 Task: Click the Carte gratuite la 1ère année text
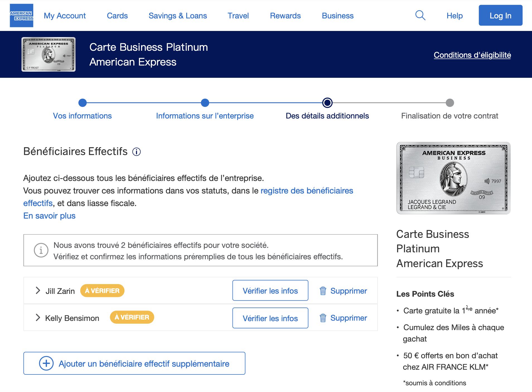(451, 310)
